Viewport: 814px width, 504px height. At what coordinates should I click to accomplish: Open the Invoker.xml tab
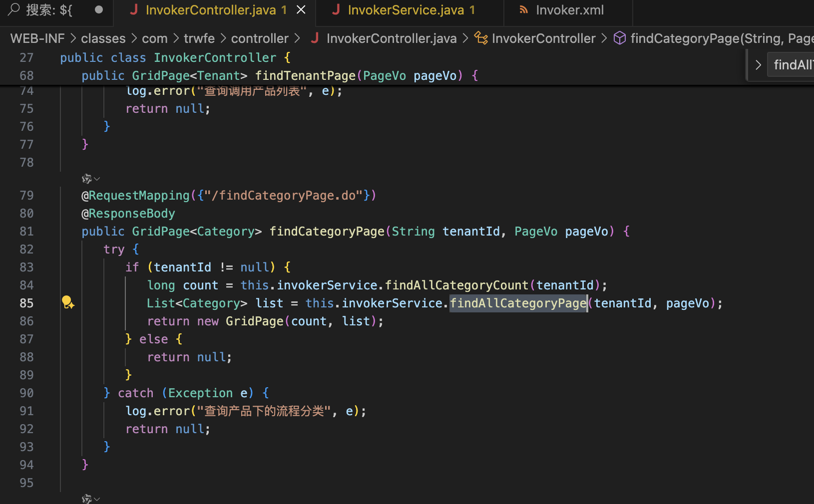[x=569, y=10]
